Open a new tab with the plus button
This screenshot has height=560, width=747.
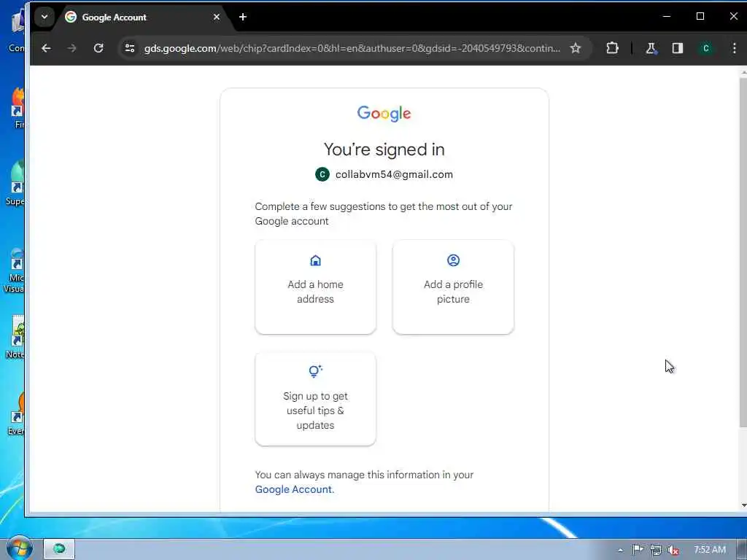[243, 17]
